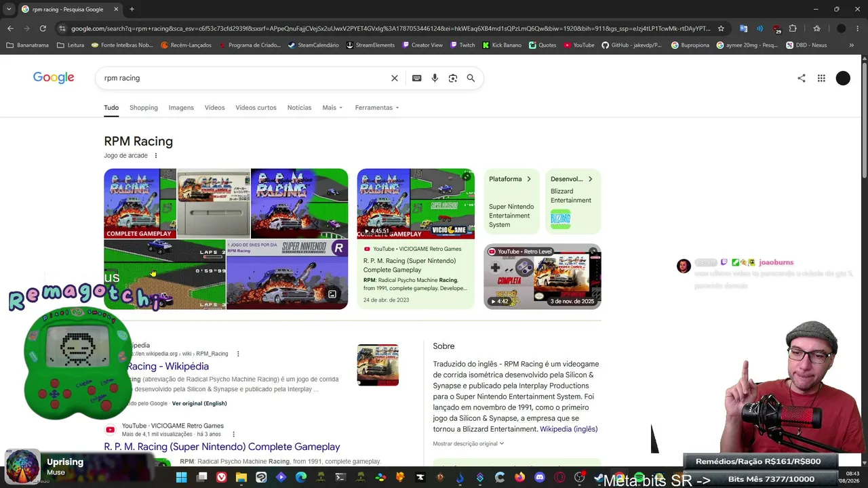This screenshot has height=488, width=868.
Task: Launch Vivaldi from the taskbar
Action: pyautogui.click(x=221, y=477)
